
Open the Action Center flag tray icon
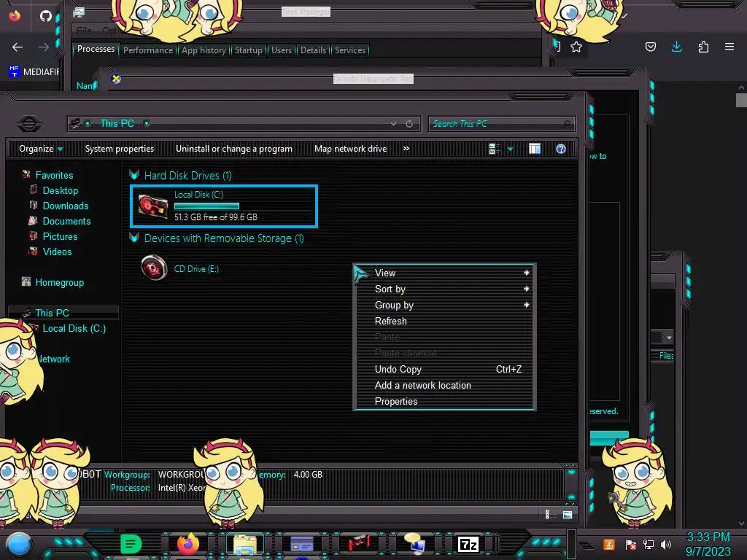coord(631,544)
